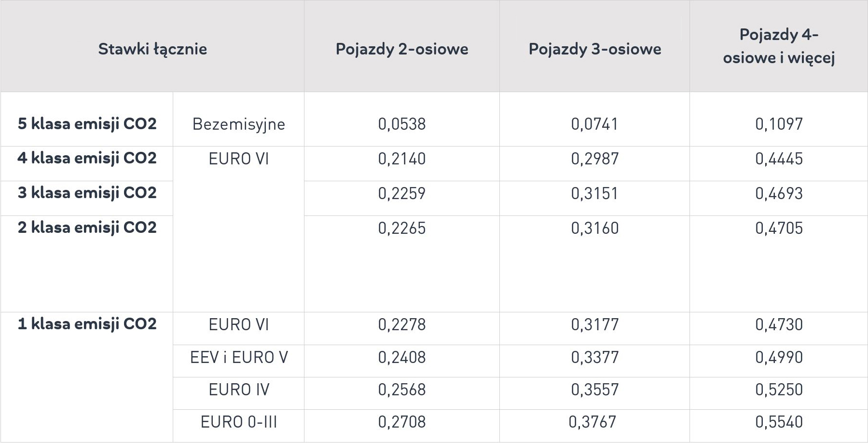The width and height of the screenshot is (868, 443).
Task: Click the value 0,4693 in the table
Action: [779, 194]
